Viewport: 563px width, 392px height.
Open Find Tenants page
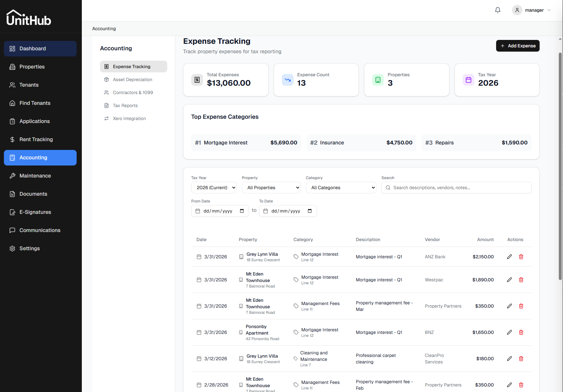tap(40, 103)
